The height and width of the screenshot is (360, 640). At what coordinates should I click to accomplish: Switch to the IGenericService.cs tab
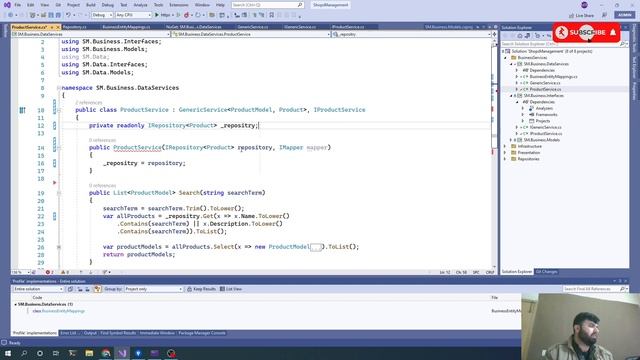tap(300, 27)
